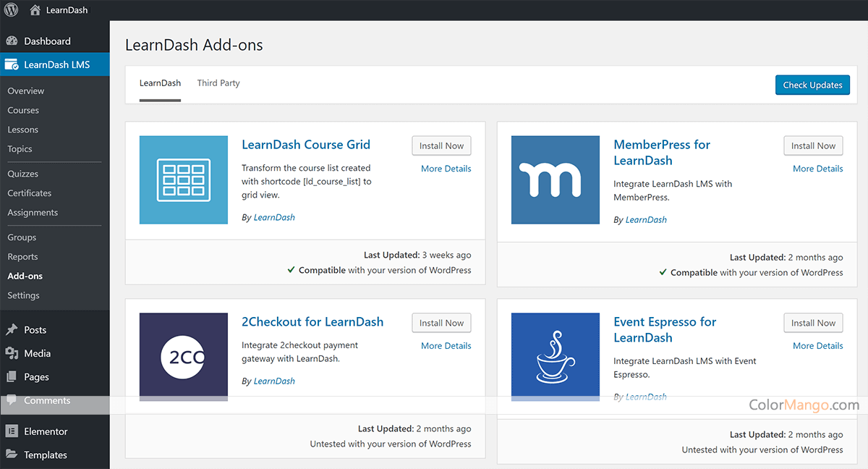The width and height of the screenshot is (868, 469).
Task: Open Certificates in the sidebar
Action: (x=30, y=193)
